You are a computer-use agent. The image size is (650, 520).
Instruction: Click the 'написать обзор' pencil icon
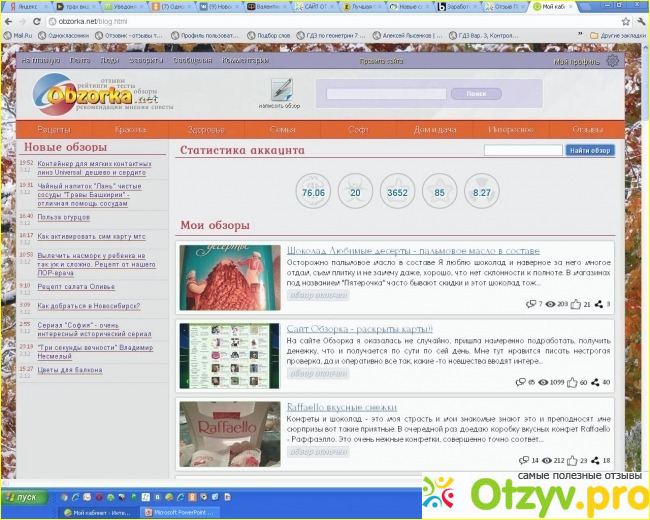point(281,90)
